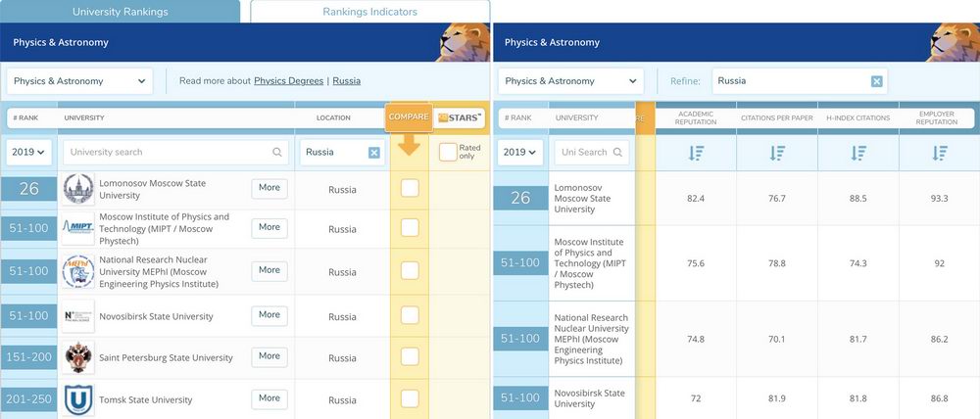Click Lomonosov Moscow State University name in left list
This screenshot has height=419, width=980.
(x=153, y=189)
